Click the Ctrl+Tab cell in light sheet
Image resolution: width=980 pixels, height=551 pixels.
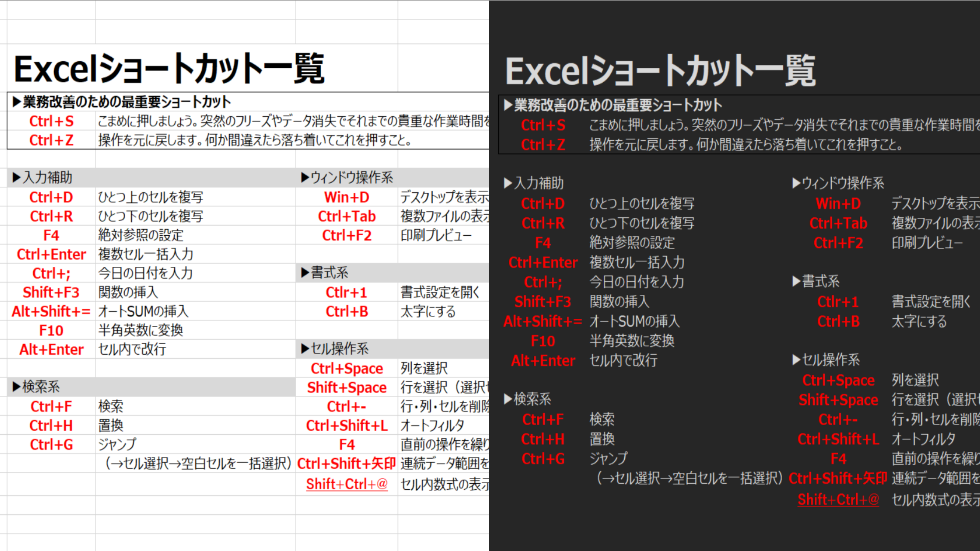(x=346, y=216)
